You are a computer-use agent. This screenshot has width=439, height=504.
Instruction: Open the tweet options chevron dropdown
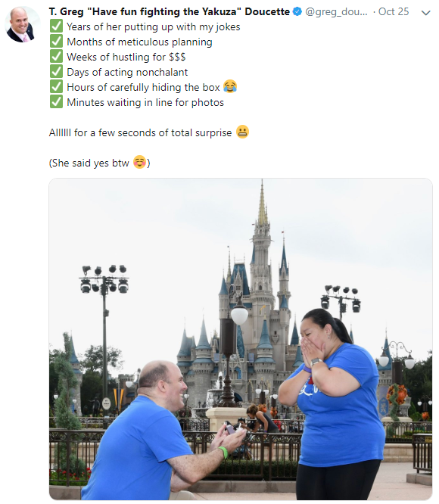click(x=426, y=13)
